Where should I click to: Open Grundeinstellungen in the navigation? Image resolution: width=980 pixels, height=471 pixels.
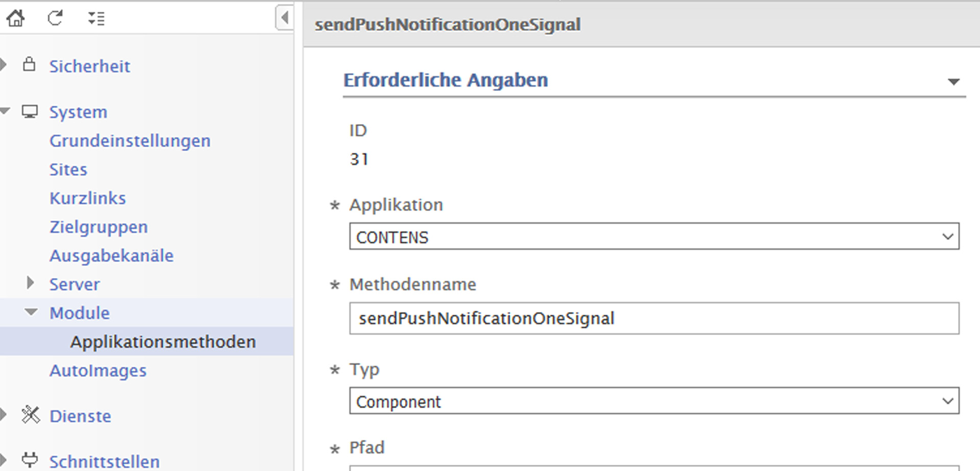[130, 140]
